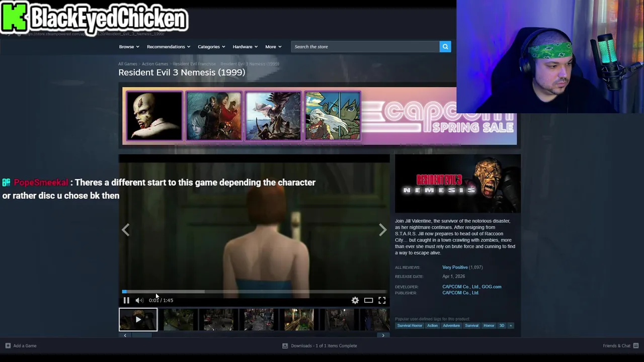Image resolution: width=644 pixels, height=362 pixels.
Task: Open Friends & Chat icon
Action: pos(636,345)
